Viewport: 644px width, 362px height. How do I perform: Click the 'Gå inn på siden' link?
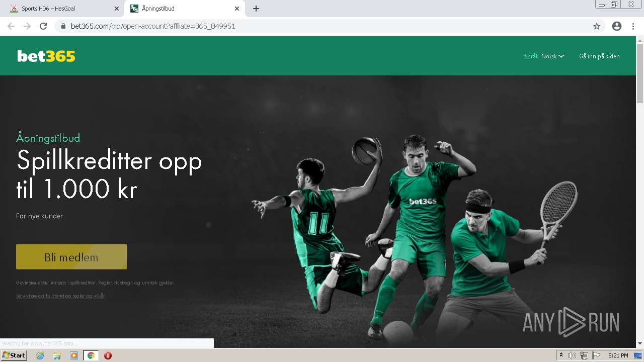(599, 56)
